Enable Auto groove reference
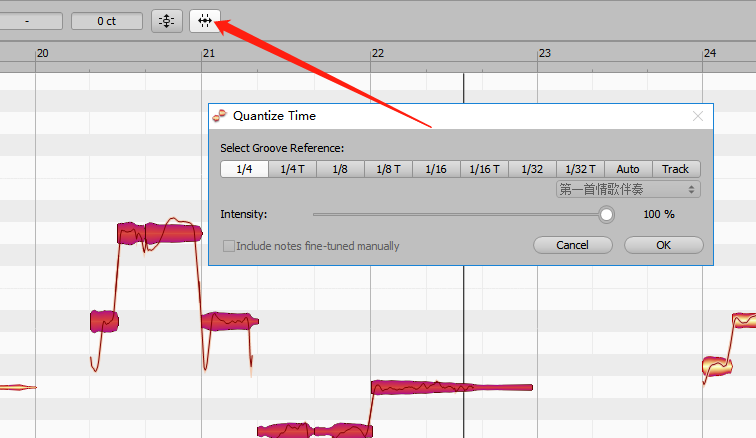Image resolution: width=756 pixels, height=438 pixels. tap(628, 169)
